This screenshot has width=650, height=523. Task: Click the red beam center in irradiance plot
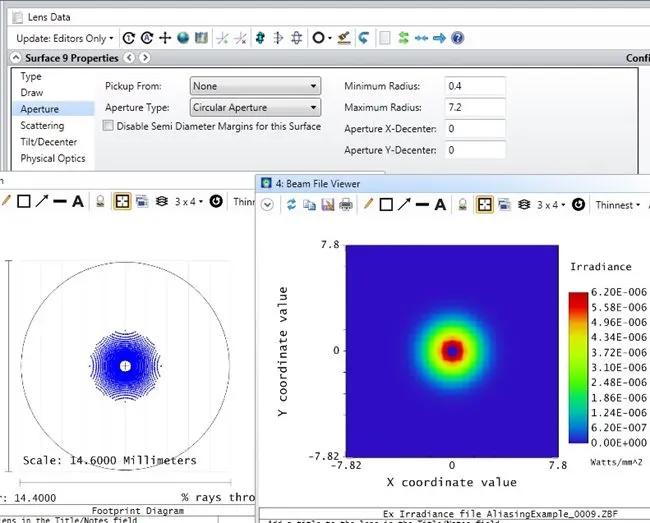(x=452, y=351)
